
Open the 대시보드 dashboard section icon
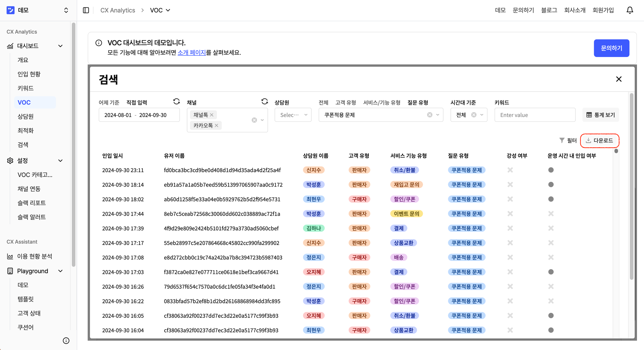click(10, 45)
